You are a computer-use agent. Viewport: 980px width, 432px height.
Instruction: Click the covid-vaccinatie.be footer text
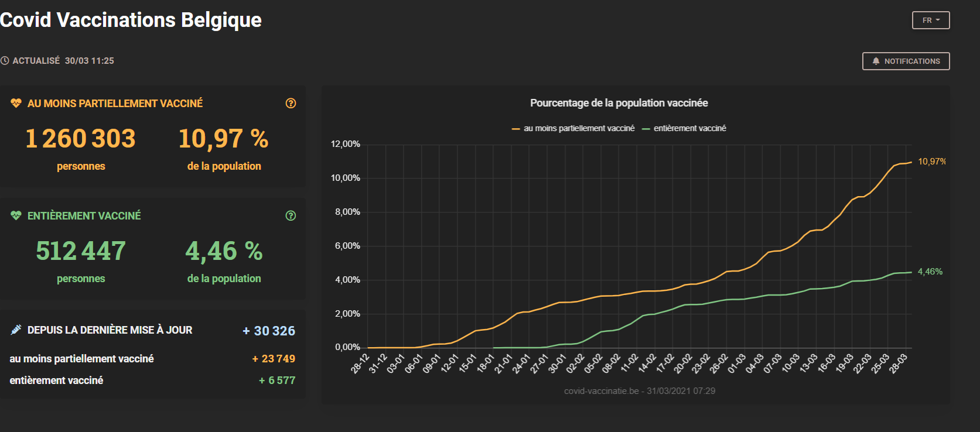(x=639, y=391)
